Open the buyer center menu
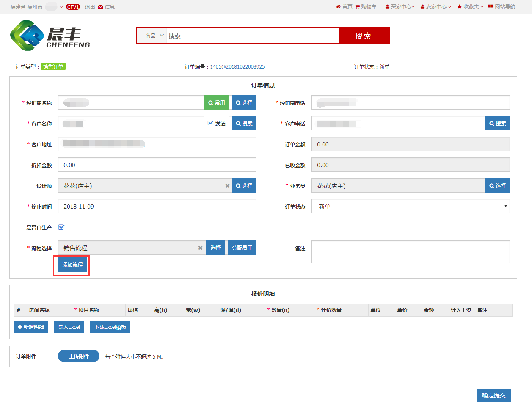The width and height of the screenshot is (532, 411). click(400, 7)
